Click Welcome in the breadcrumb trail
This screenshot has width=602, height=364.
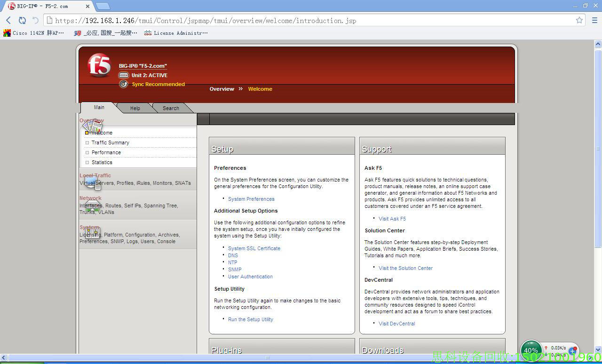[x=260, y=89]
